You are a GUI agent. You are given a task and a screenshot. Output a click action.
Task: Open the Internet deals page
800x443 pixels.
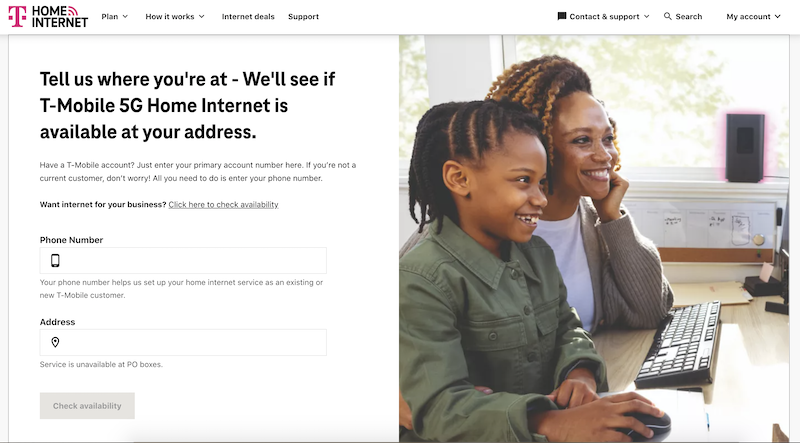click(x=248, y=16)
